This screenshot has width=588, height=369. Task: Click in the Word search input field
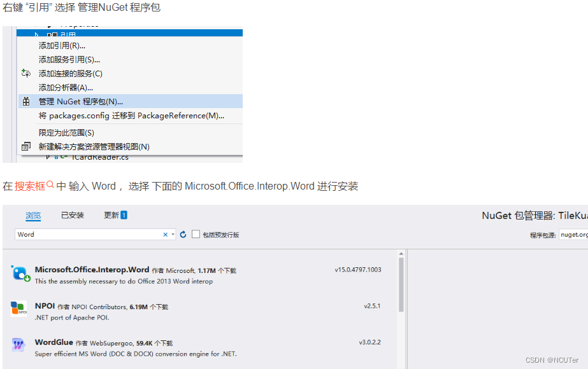(x=89, y=235)
